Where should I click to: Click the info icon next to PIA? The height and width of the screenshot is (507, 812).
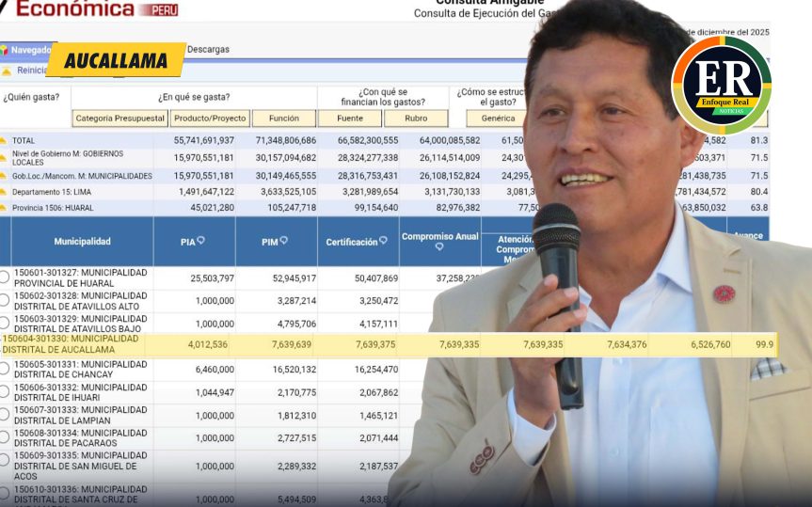pos(200,242)
